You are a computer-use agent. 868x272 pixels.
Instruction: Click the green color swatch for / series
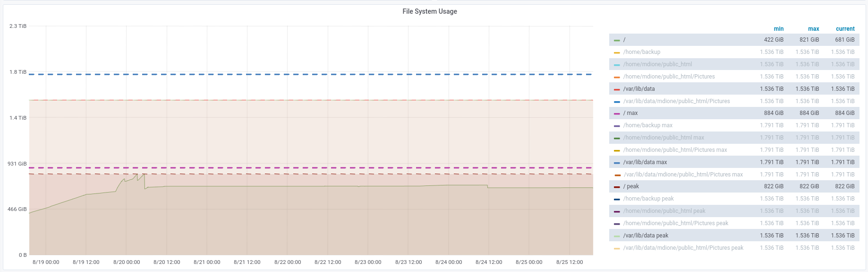coord(617,40)
